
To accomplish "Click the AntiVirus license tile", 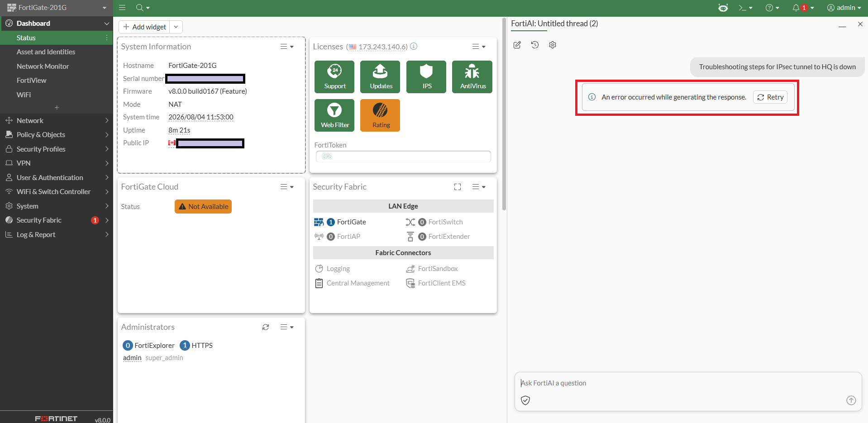I will (472, 77).
